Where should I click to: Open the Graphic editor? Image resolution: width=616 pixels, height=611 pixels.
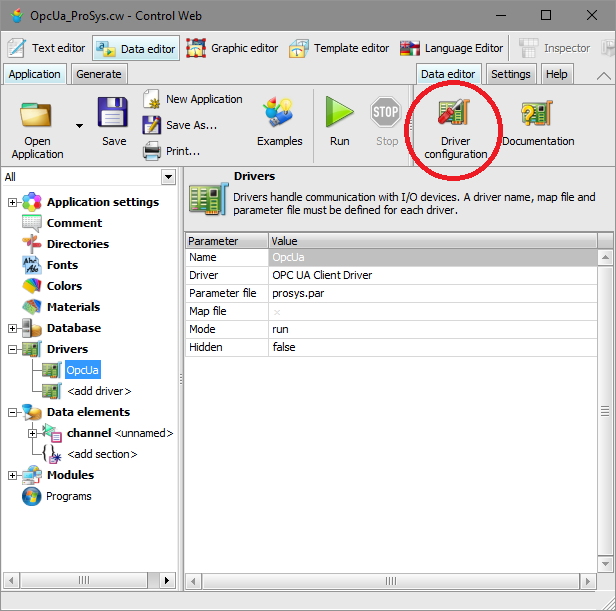[232, 48]
